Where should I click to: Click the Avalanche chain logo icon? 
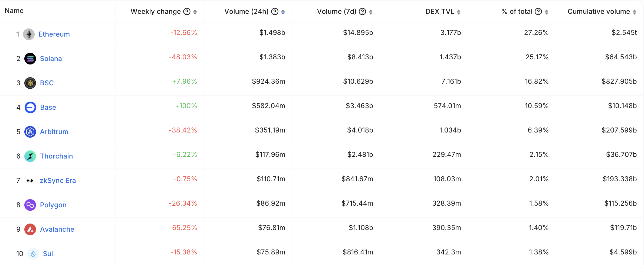[30, 229]
